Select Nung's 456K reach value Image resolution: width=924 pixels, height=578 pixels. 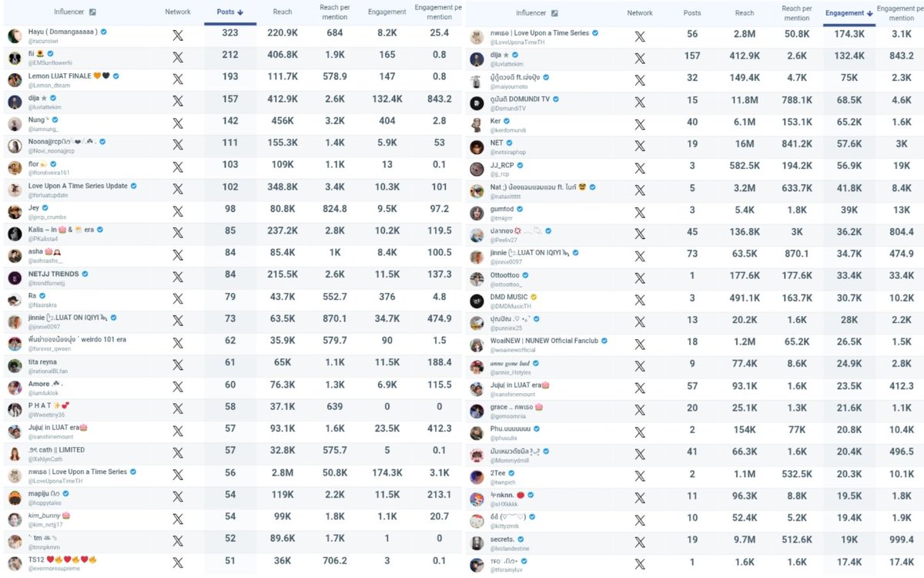(x=283, y=123)
